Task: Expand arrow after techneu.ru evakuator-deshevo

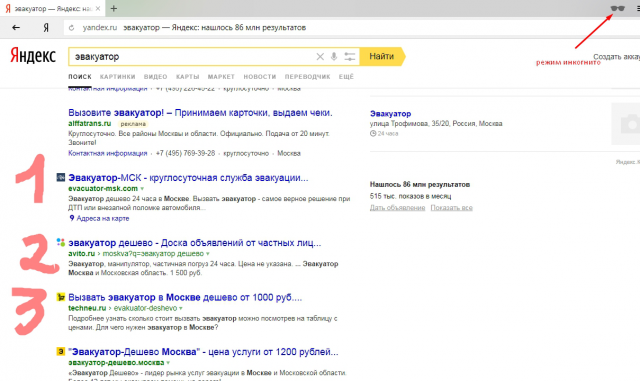Action: point(181,308)
